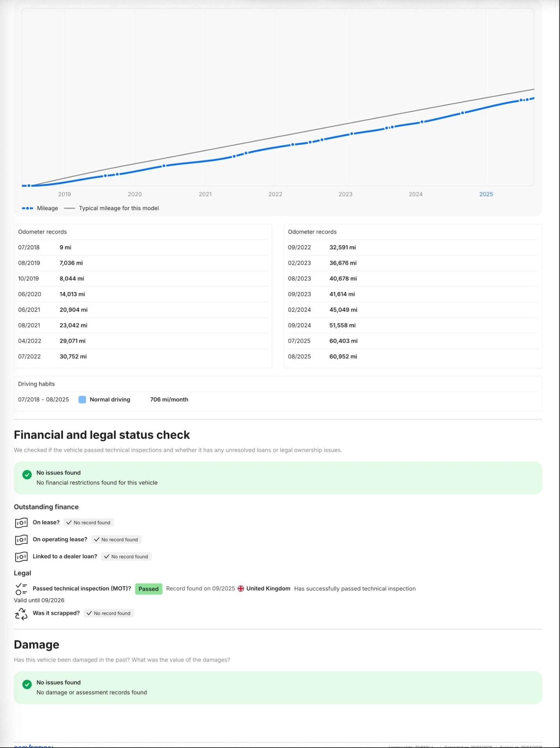Click dealer loan No record found badge
560x748 pixels.
pyautogui.click(x=126, y=557)
